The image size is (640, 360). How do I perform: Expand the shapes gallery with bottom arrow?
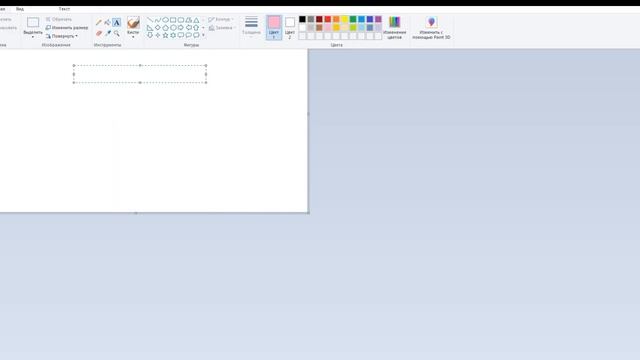(203, 35)
